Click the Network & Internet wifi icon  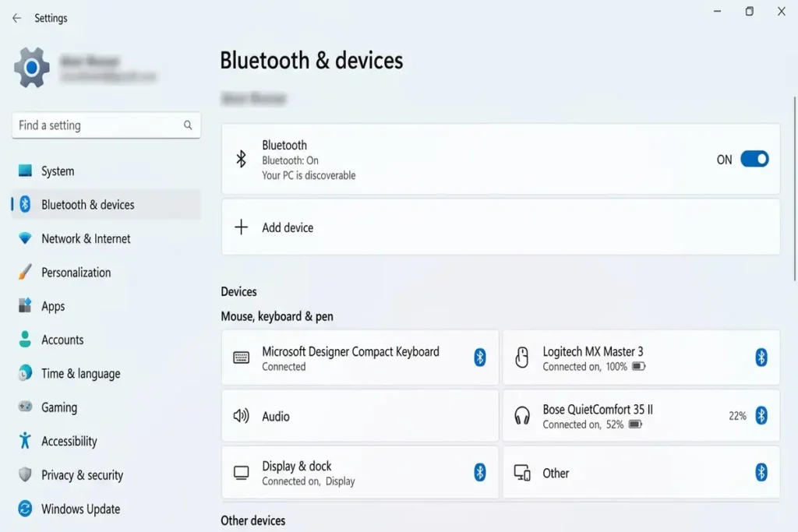(25, 238)
